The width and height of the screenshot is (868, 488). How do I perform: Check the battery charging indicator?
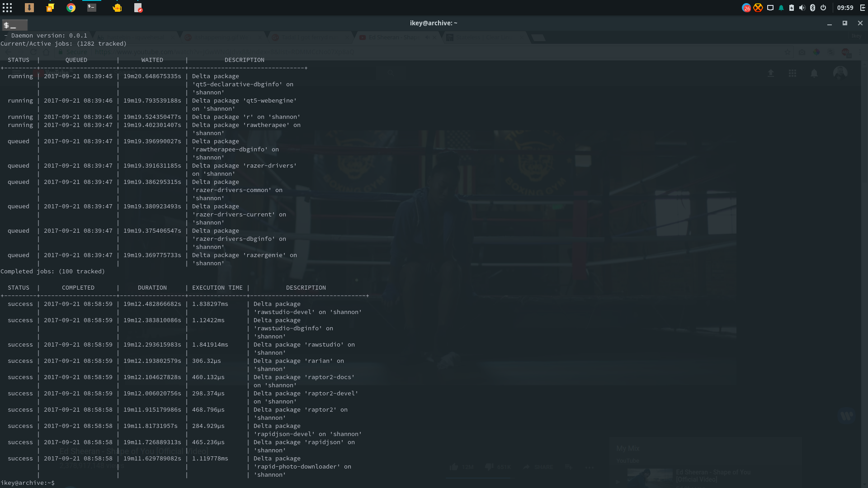point(792,8)
